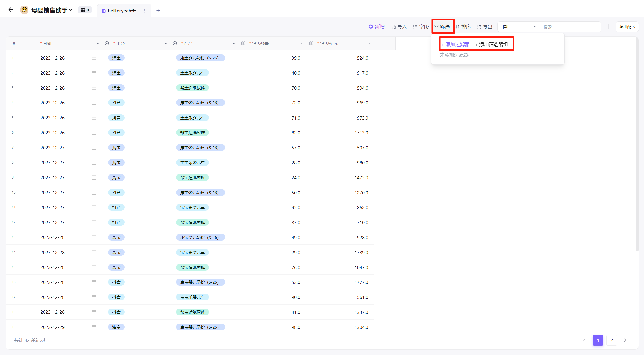Click the back arrow icon
The image size is (644, 355).
pos(11,10)
